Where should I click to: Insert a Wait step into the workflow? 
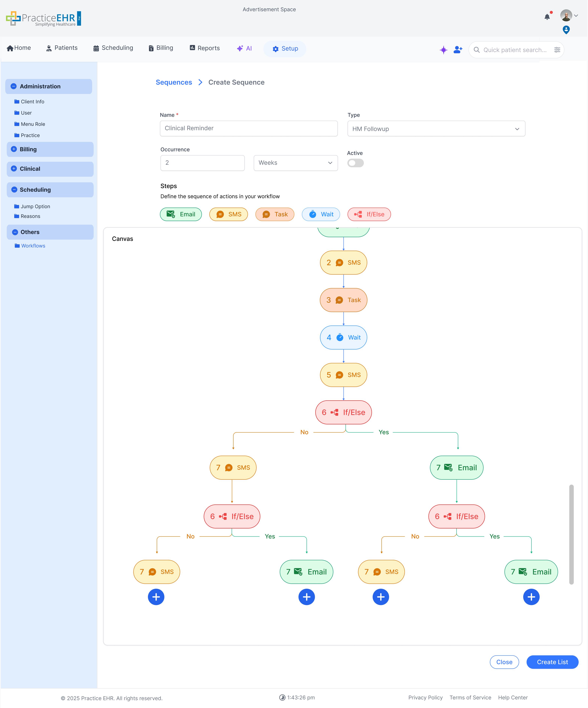coord(321,214)
